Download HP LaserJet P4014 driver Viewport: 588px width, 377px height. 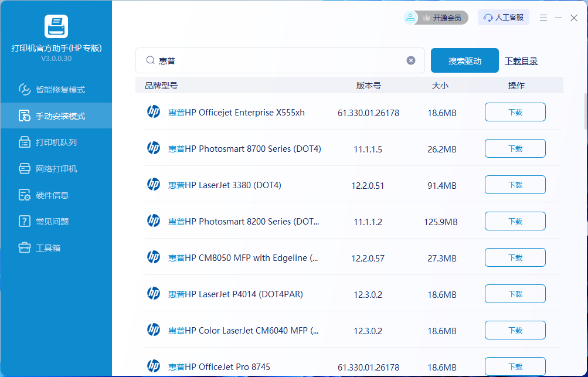tap(515, 294)
